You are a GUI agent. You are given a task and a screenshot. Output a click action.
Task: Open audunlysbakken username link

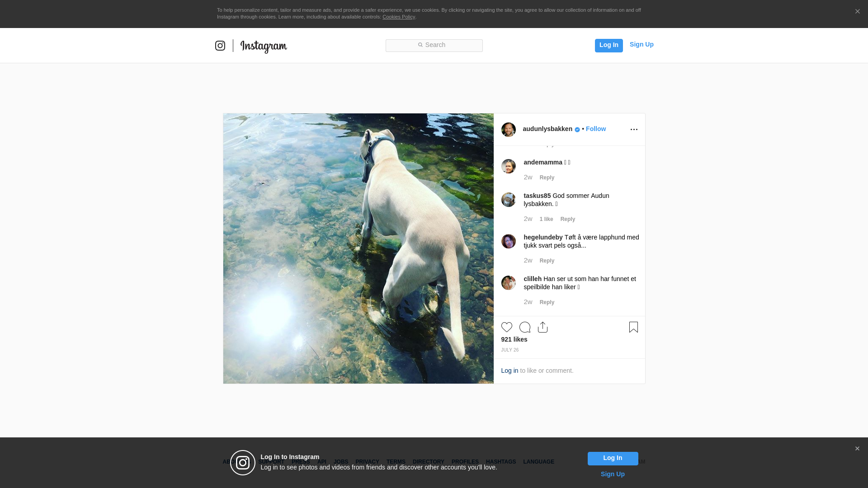[547, 129]
